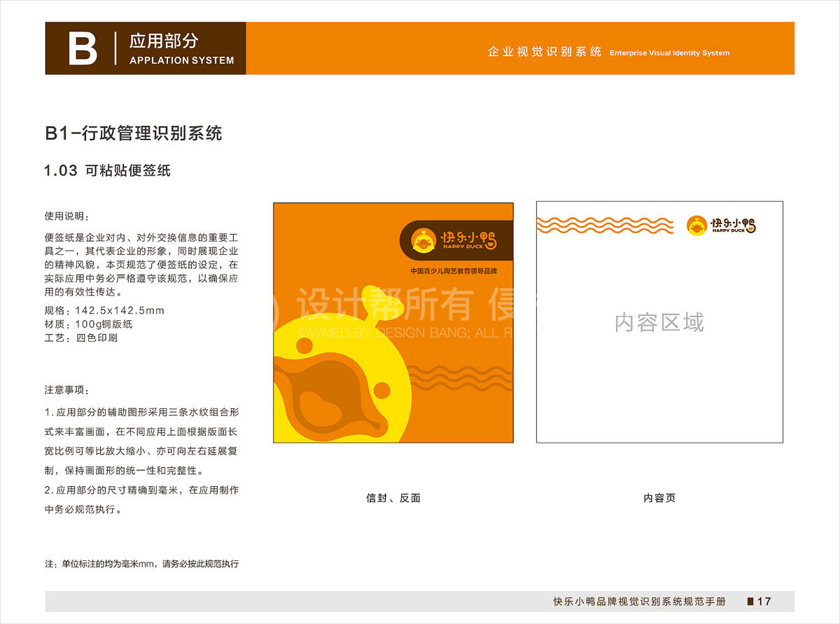The image size is (840, 624).
Task: Select the header title 应用部分
Action: [164, 41]
